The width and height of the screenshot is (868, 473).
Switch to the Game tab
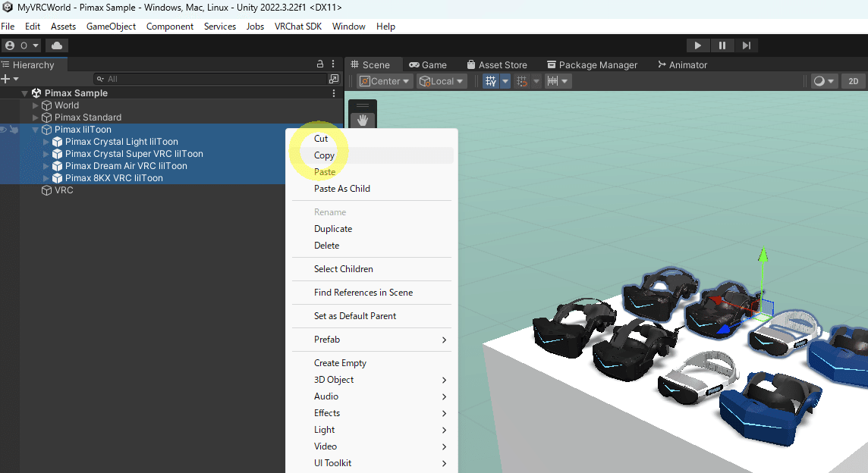(428, 64)
